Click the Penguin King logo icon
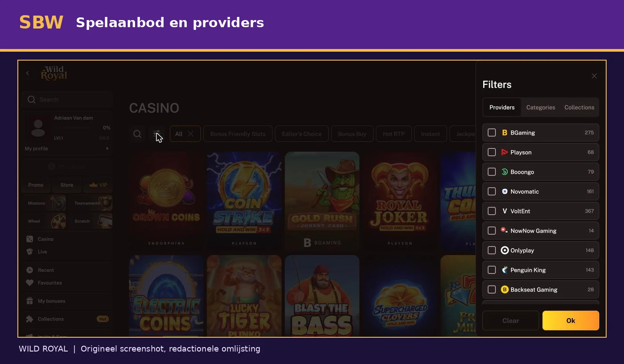This screenshot has width=624, height=364. pyautogui.click(x=505, y=270)
